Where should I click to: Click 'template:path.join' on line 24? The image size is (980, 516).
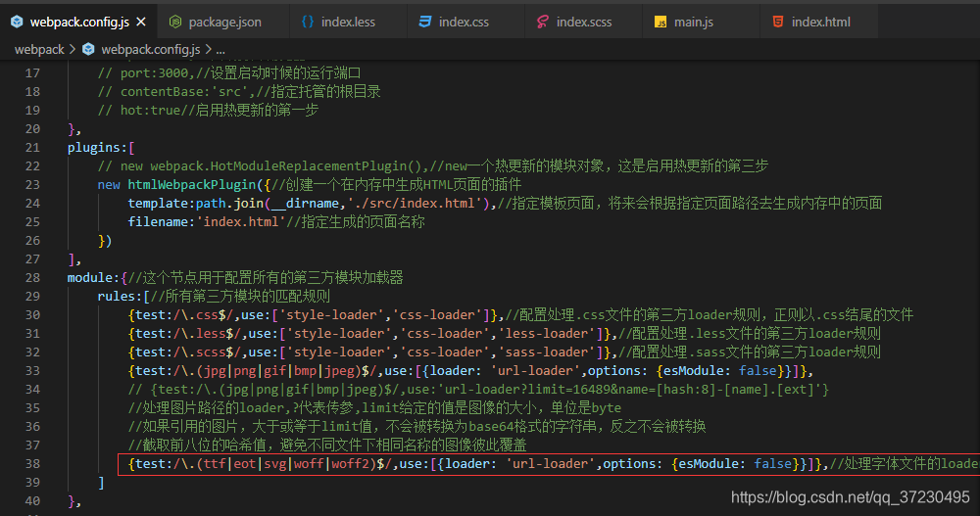point(196,203)
